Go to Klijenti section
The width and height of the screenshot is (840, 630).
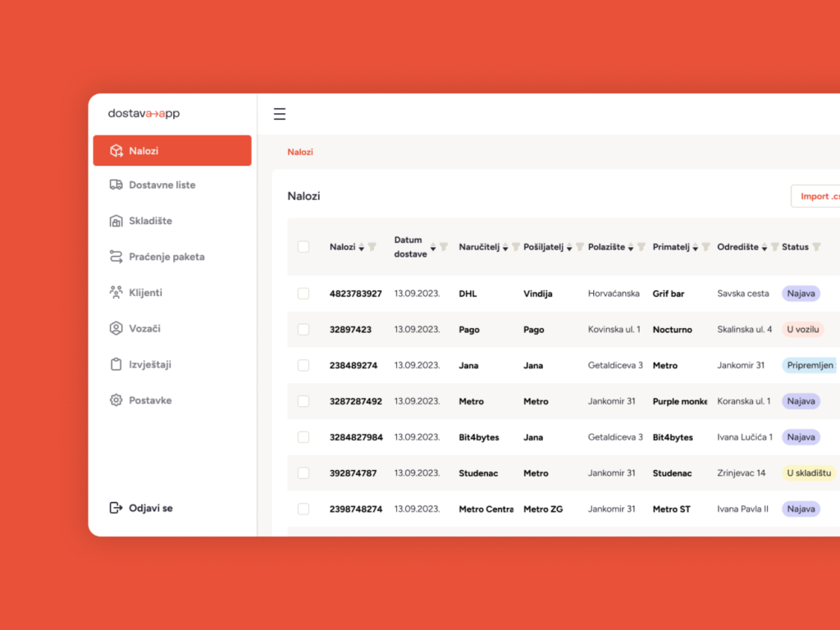click(x=172, y=293)
